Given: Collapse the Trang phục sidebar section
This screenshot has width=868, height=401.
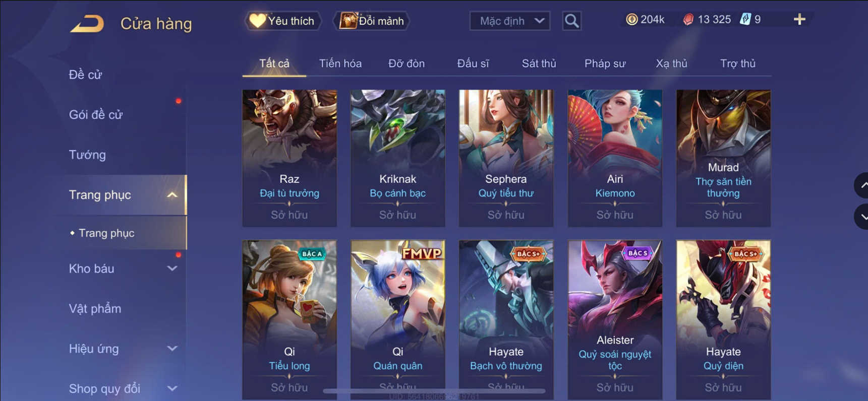Looking at the screenshot, I should tap(172, 195).
